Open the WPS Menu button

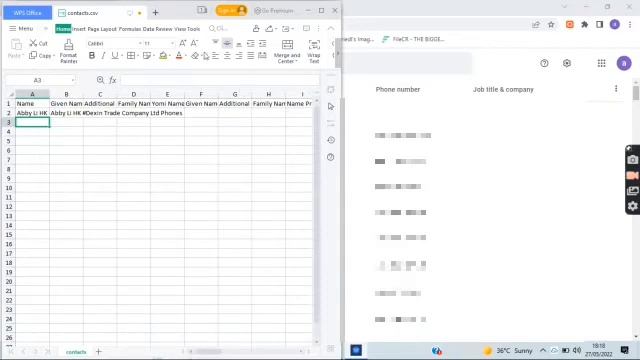[21, 29]
